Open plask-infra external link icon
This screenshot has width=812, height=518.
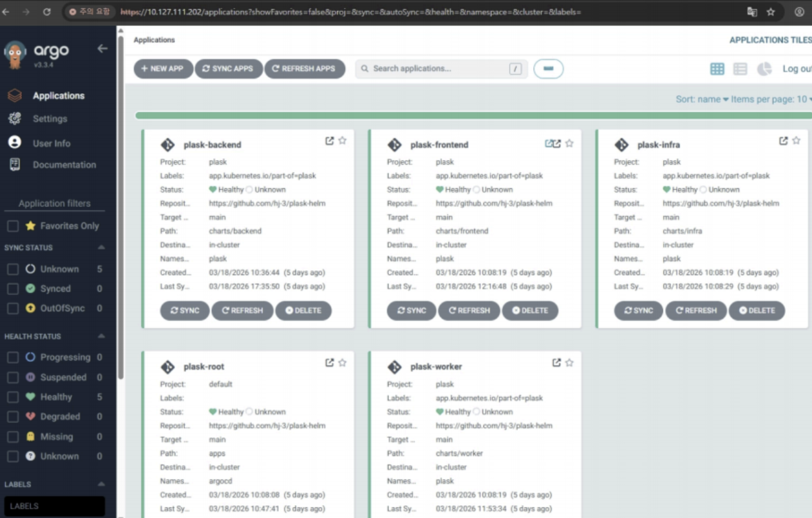pyautogui.click(x=783, y=141)
